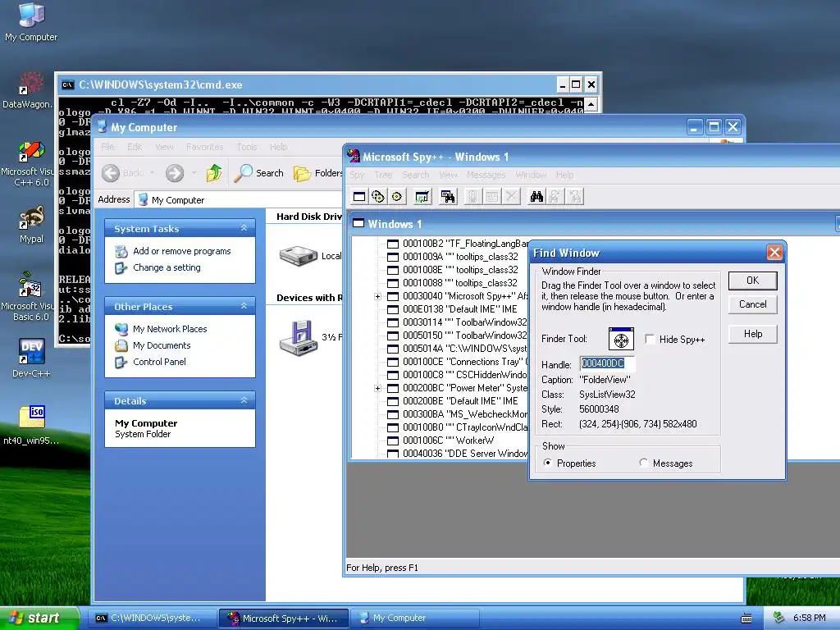
Task: Click the keyboard icon in system tray
Action: point(746,619)
